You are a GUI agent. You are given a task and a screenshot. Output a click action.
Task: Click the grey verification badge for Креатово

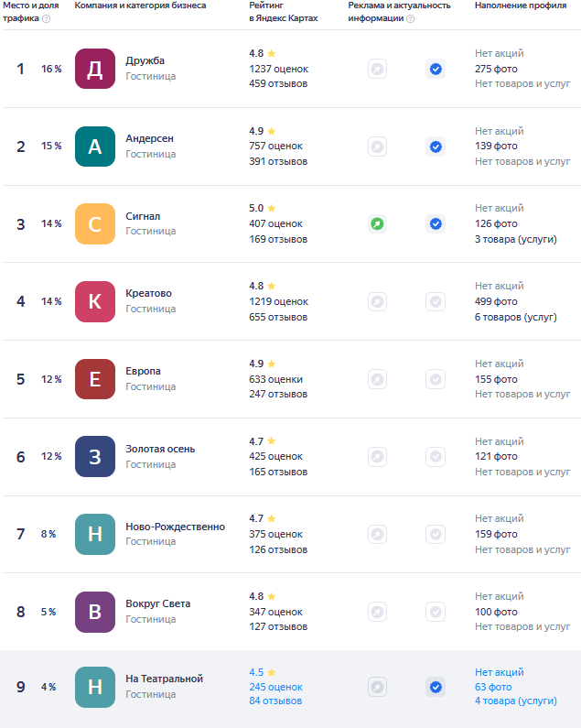(x=436, y=301)
